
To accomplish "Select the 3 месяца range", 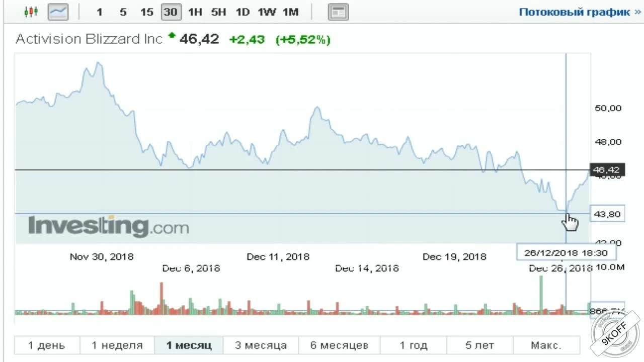I will 261,345.
